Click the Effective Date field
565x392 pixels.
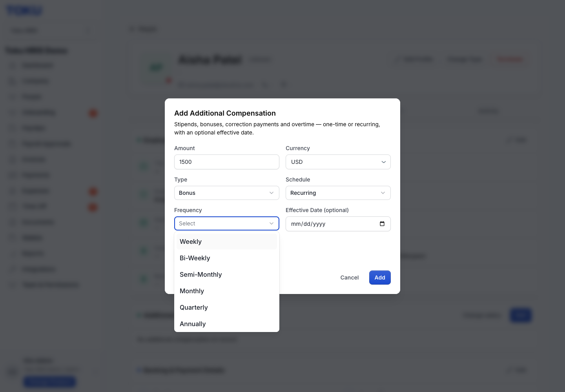pyautogui.click(x=338, y=224)
